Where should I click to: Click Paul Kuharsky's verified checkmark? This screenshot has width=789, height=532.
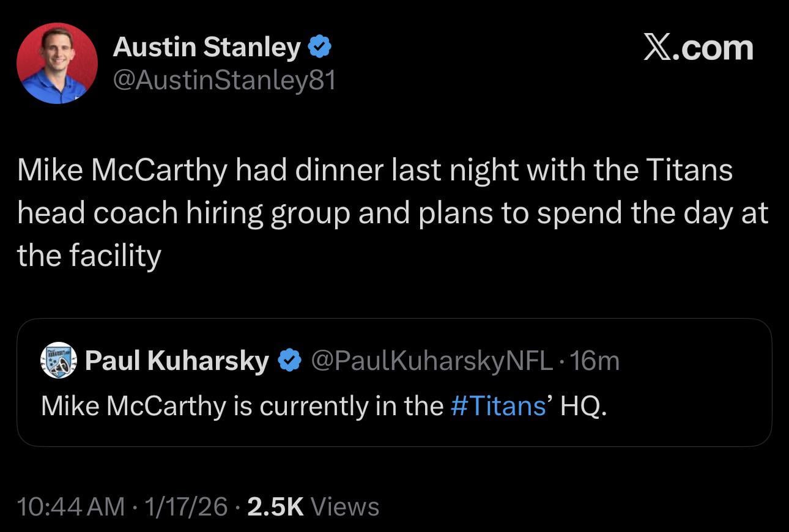[x=288, y=361]
